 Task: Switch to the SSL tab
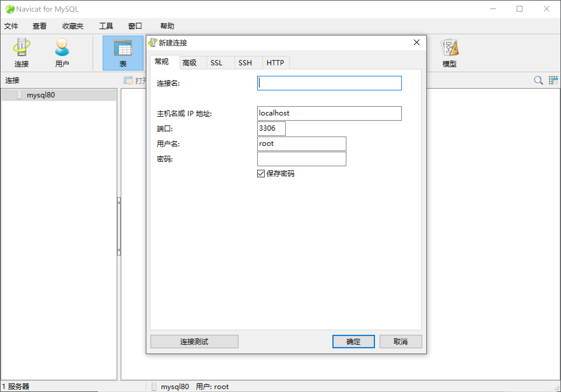220,63
